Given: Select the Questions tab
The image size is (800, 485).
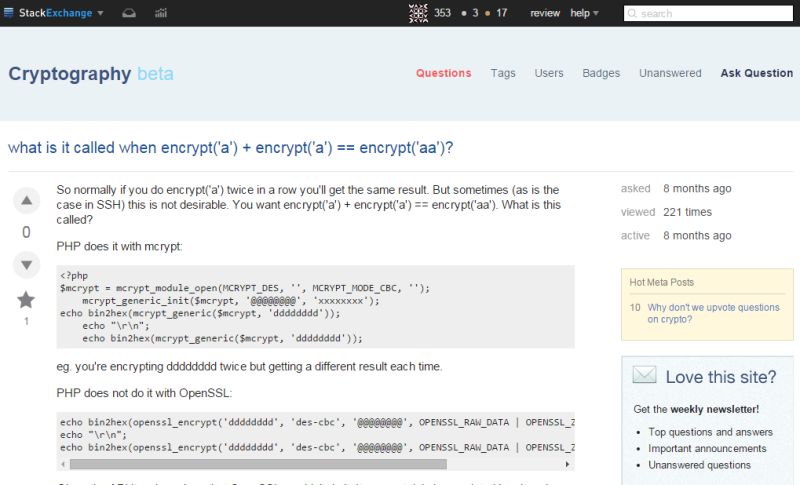Looking at the screenshot, I should pyautogui.click(x=443, y=73).
